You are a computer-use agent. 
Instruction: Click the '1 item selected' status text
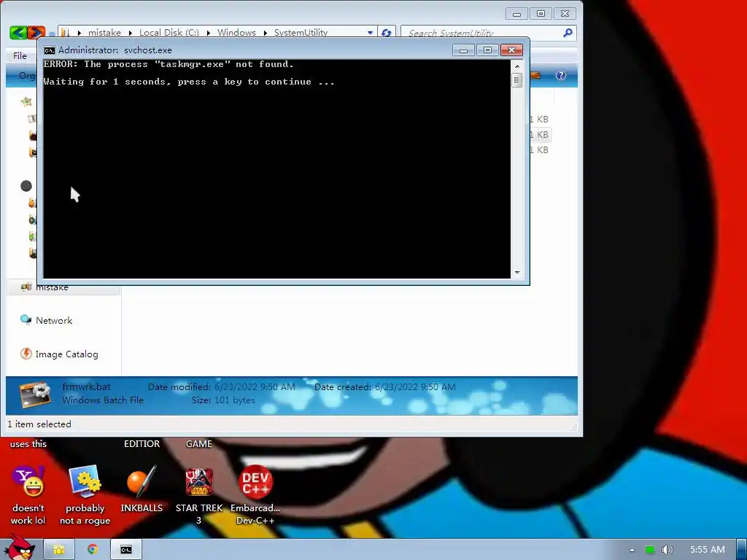tap(39, 424)
